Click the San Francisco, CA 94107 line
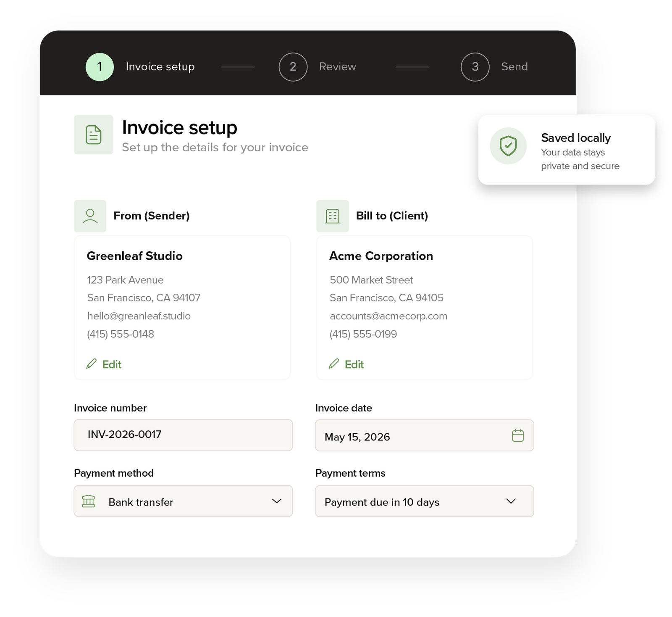 (144, 298)
